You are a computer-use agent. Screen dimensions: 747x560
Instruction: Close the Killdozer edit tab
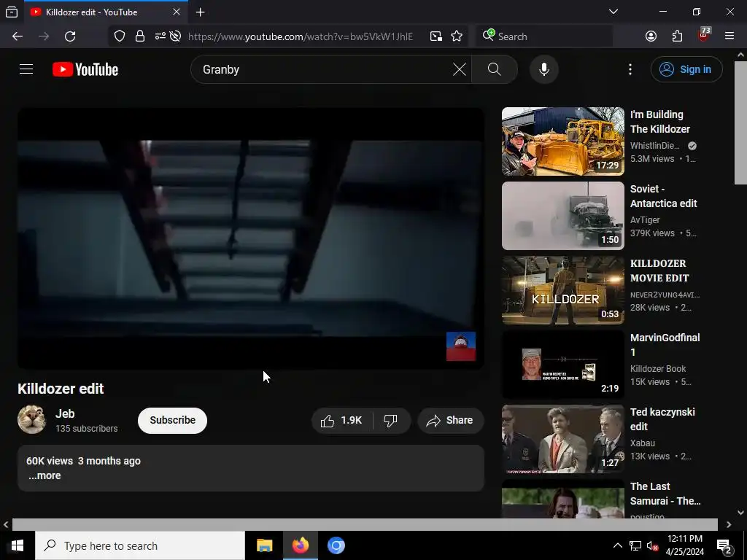coord(177,12)
